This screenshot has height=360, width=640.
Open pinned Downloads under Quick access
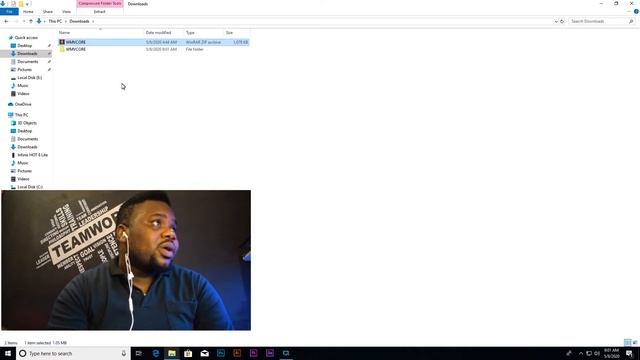click(27, 53)
